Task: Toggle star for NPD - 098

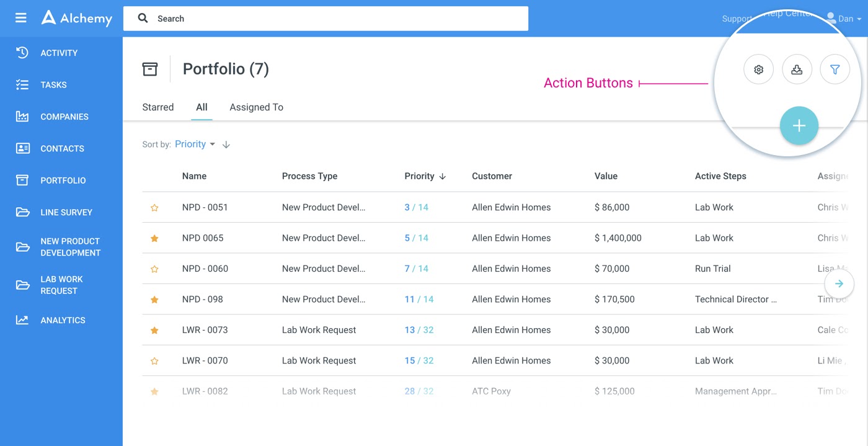Action: coord(154,300)
